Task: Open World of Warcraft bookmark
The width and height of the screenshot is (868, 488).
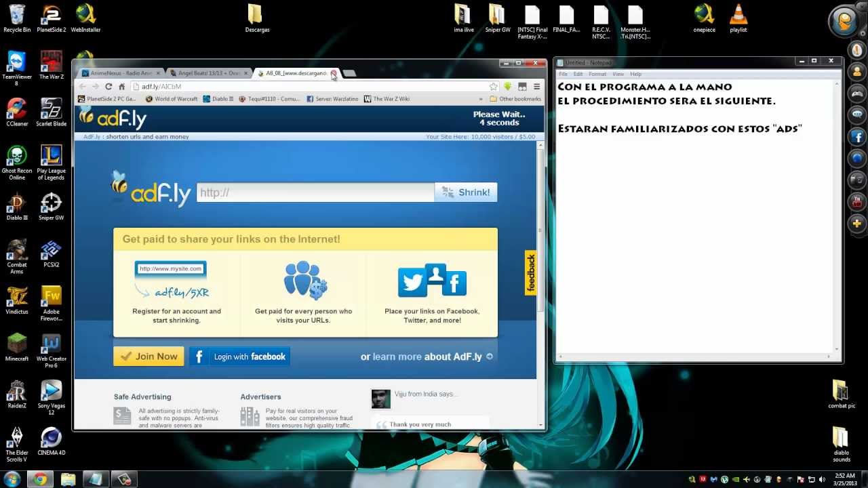Action: tap(171, 99)
